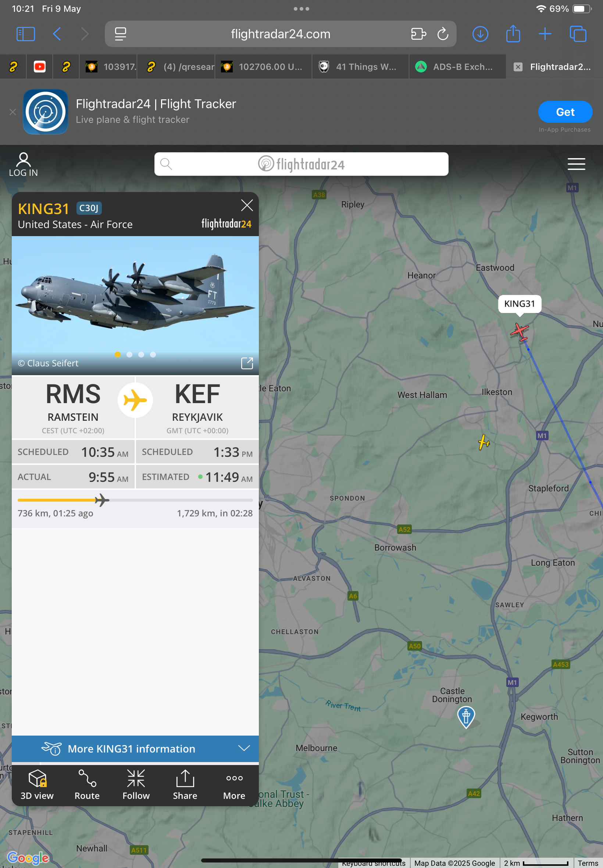603x868 pixels.
Task: Select the red KING31 aircraft on map
Action: point(520,332)
